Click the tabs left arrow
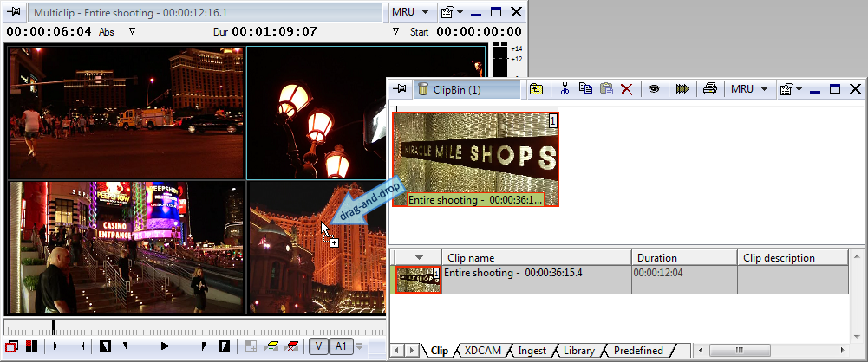 click(397, 351)
